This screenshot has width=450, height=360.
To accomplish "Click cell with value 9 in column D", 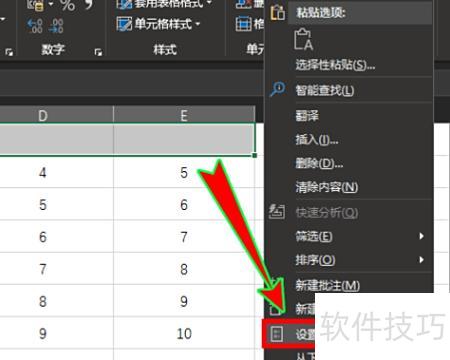I will tap(57, 333).
